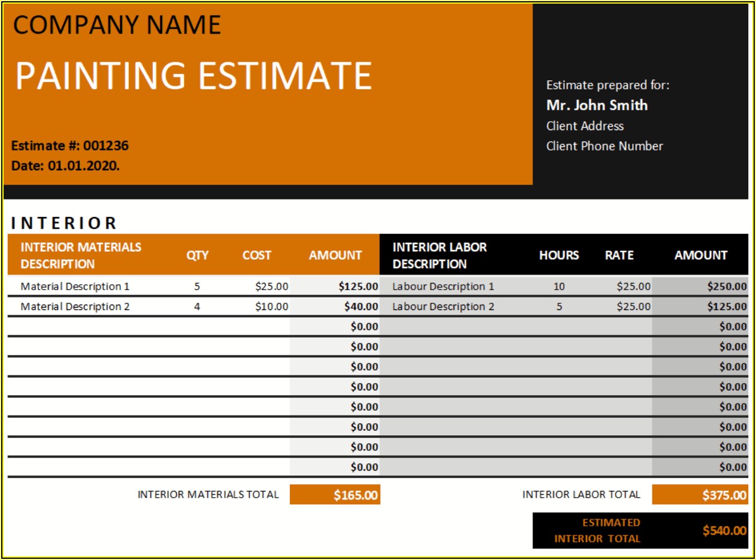Click the $250.00 labor amount cell
The height and width of the screenshot is (560, 756).
coord(727,287)
